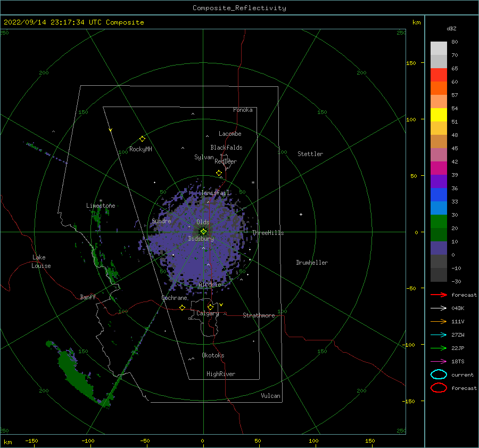The height and width of the screenshot is (448, 479).
Task: Click the Lake Louise label
Action: pyautogui.click(x=41, y=262)
